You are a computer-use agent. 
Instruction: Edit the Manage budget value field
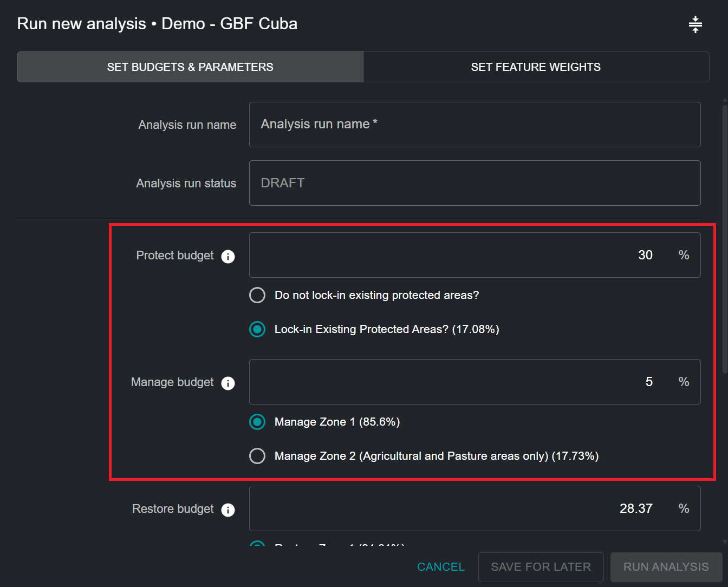(x=460, y=382)
